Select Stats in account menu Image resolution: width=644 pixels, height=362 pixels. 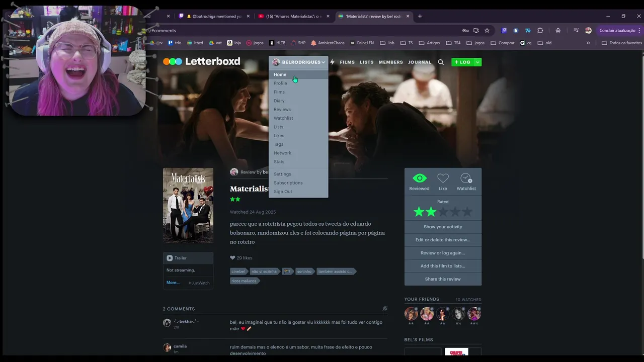298,162
